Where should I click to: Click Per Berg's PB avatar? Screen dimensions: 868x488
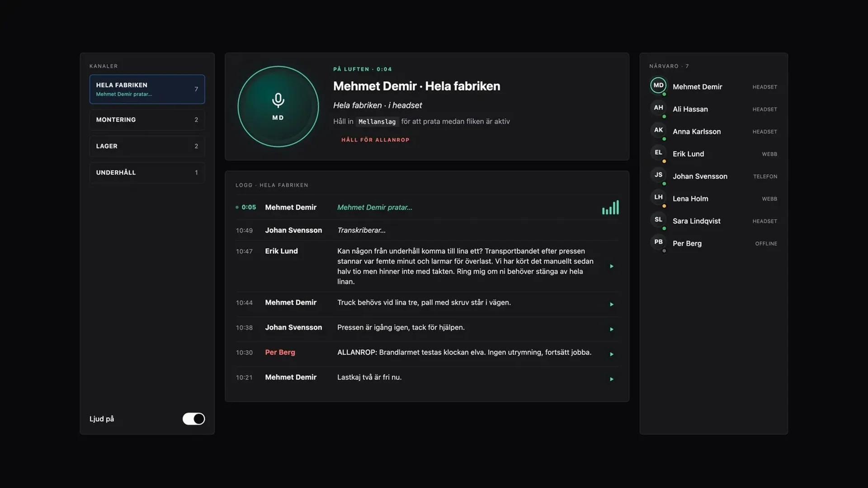658,242
